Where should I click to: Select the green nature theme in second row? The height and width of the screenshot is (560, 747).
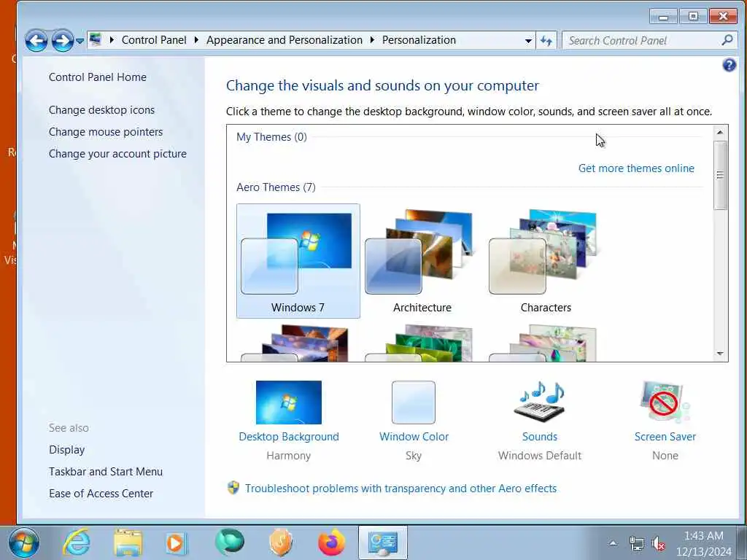(x=422, y=343)
